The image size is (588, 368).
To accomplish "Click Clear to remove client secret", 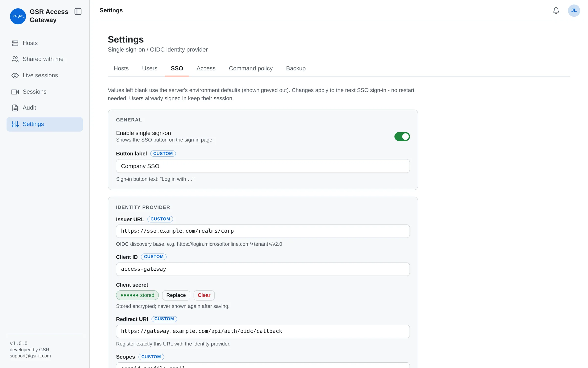I will click(204, 295).
